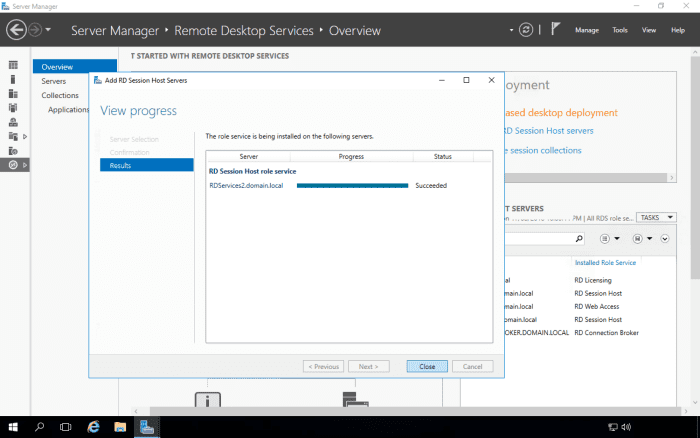
Task: Select the RD Licensing row
Action: [x=590, y=280]
